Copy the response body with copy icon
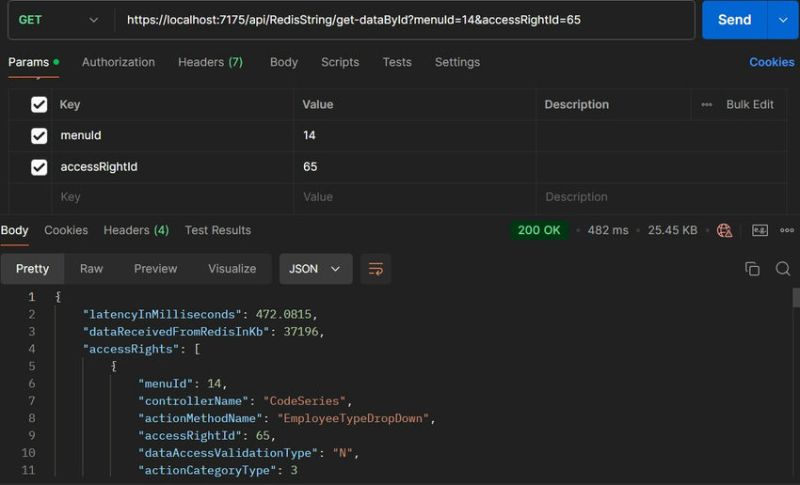This screenshot has height=485, width=800. (x=752, y=269)
